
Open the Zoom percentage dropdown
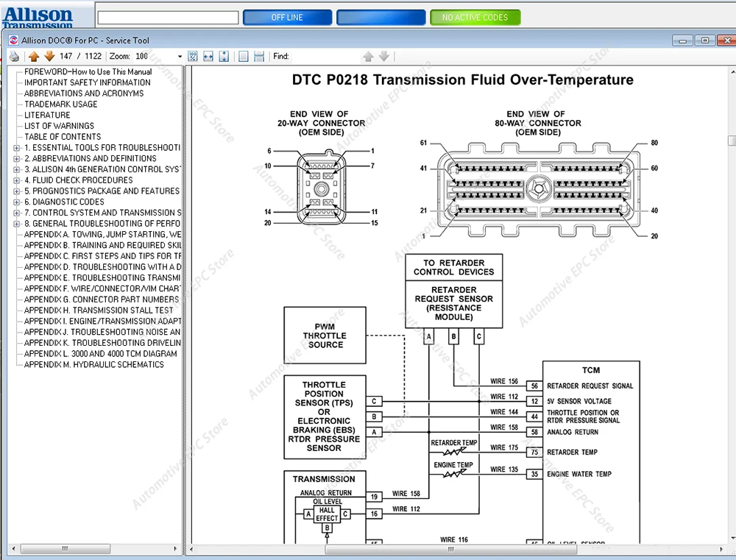point(180,57)
